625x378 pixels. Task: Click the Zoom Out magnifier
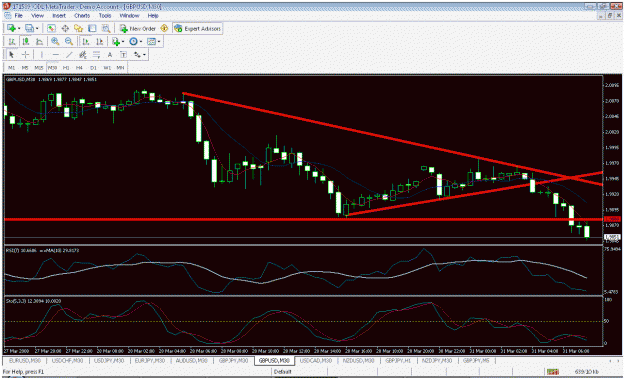pos(69,41)
